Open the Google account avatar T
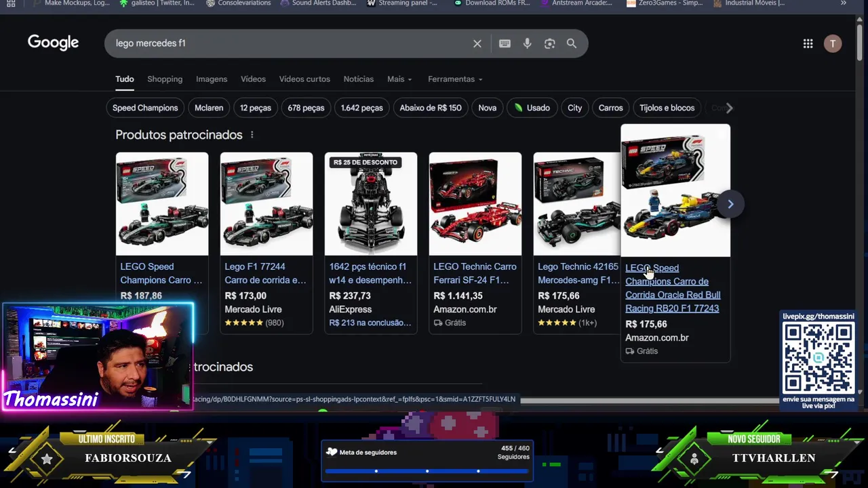 point(833,43)
